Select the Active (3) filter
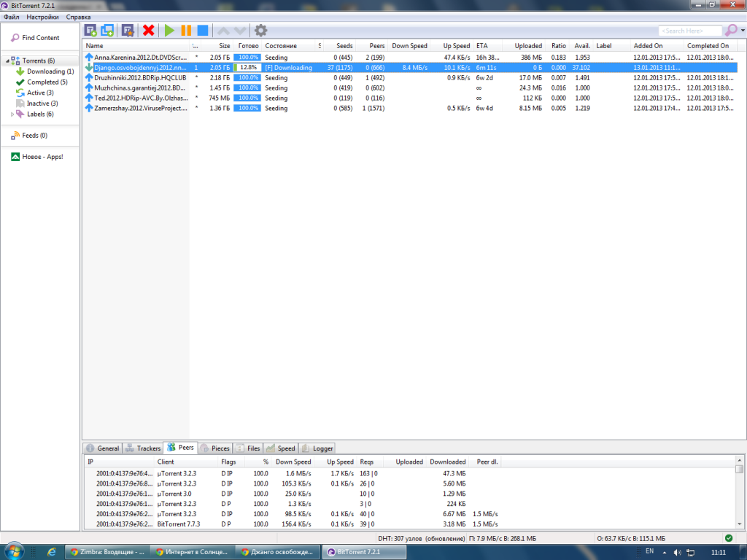747x560 pixels. point(40,93)
